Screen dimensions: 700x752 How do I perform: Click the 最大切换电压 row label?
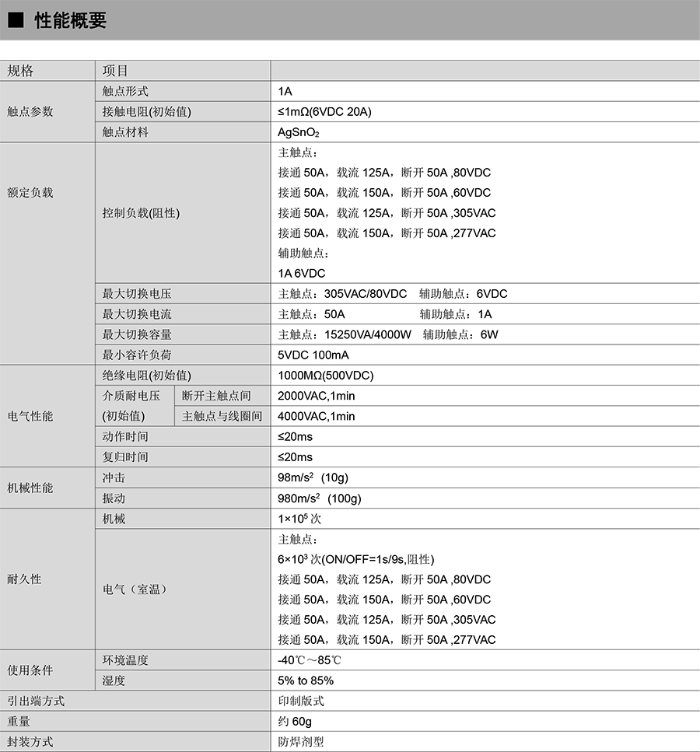point(137,294)
